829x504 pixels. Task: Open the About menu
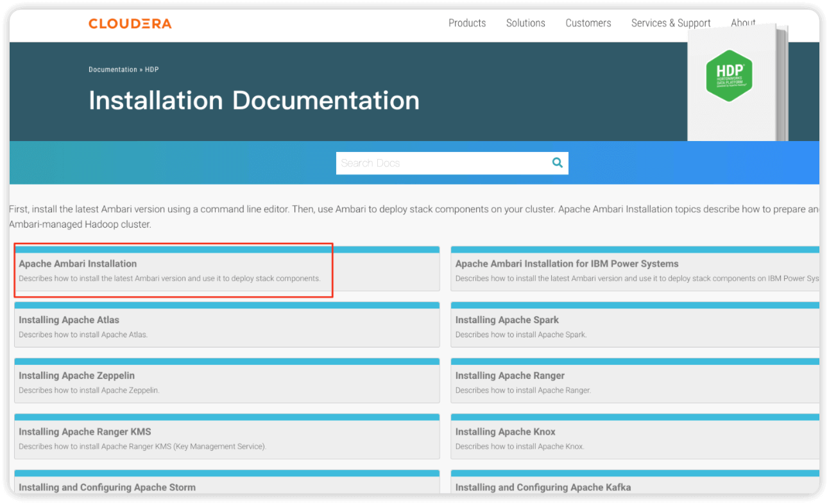pos(743,23)
